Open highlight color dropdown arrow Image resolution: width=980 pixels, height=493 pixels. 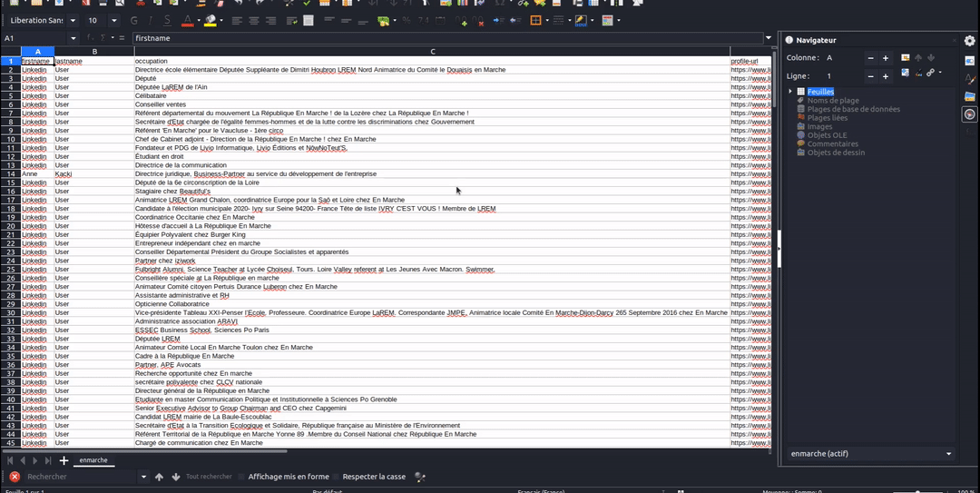click(x=221, y=21)
